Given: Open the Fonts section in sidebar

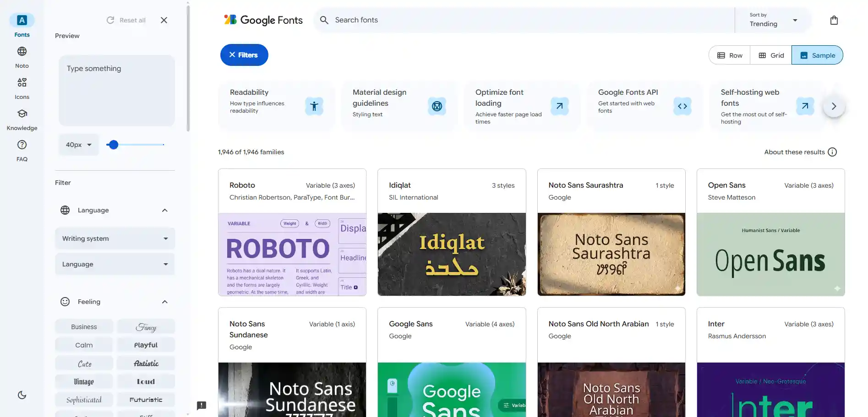Looking at the screenshot, I should [22, 26].
